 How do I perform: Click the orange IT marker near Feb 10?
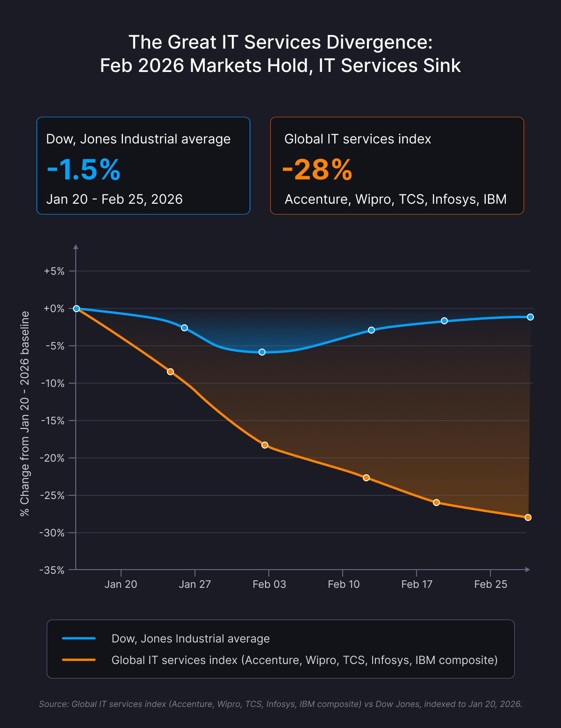[x=366, y=478]
